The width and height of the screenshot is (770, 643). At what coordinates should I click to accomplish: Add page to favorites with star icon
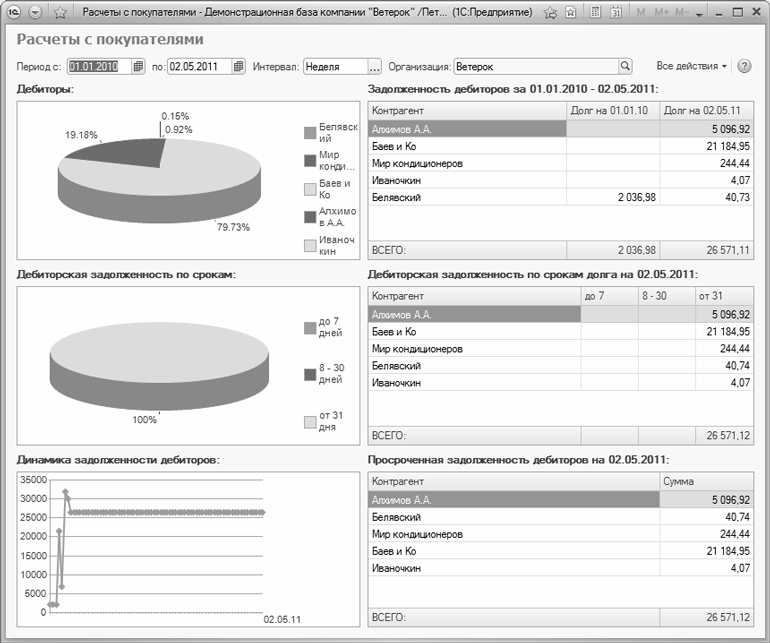click(x=60, y=12)
